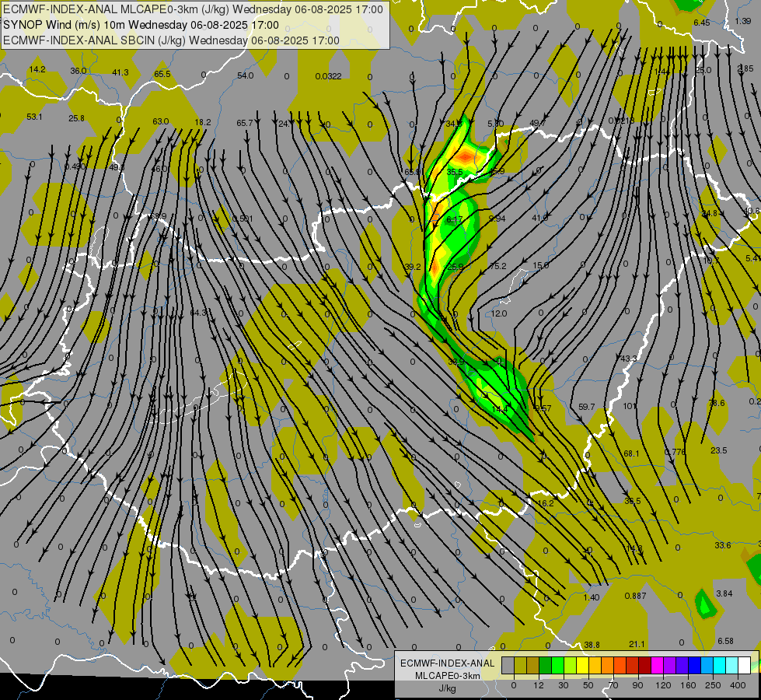Click the map value '6.45'

[x=702, y=23]
